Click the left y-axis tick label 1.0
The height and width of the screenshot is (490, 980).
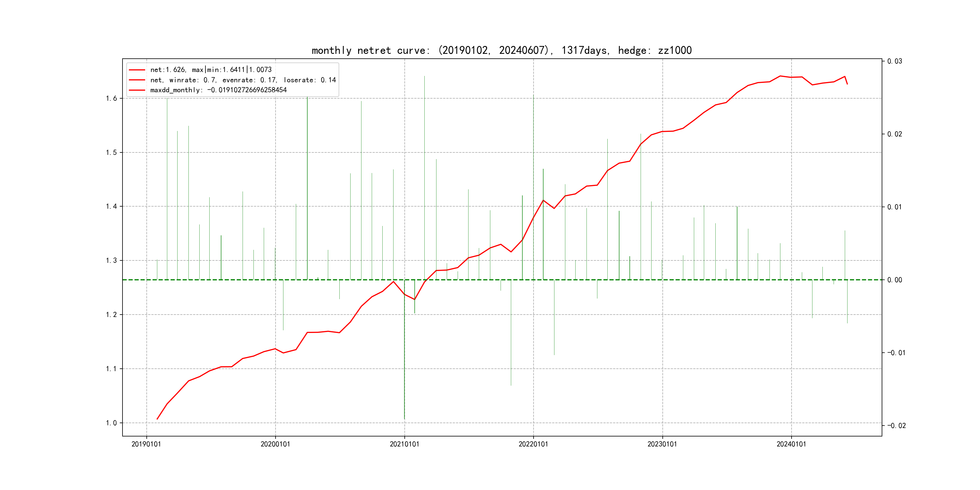coord(112,423)
